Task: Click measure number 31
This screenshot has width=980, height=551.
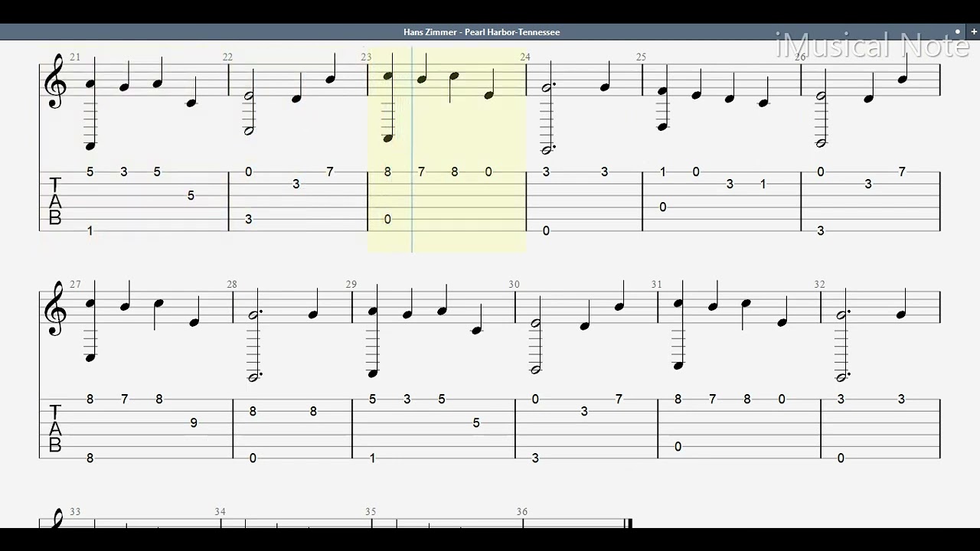Action: coord(657,285)
